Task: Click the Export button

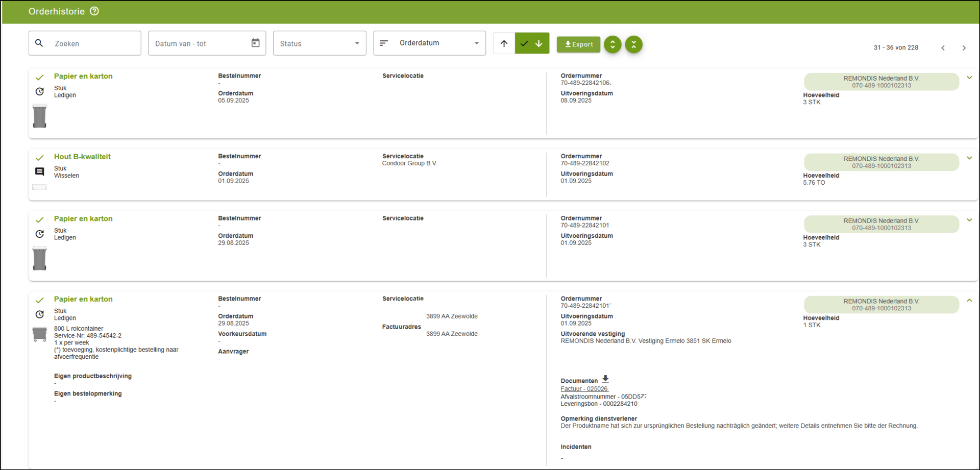Action: pyautogui.click(x=578, y=44)
